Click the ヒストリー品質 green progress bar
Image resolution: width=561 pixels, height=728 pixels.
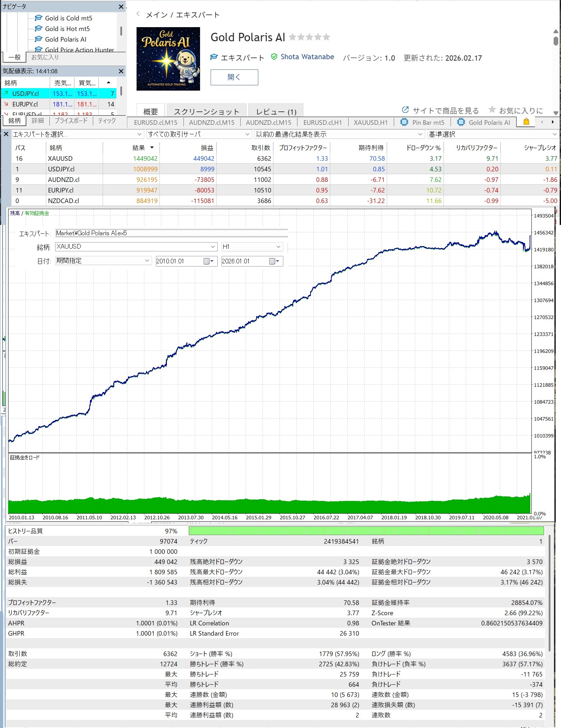point(366,531)
